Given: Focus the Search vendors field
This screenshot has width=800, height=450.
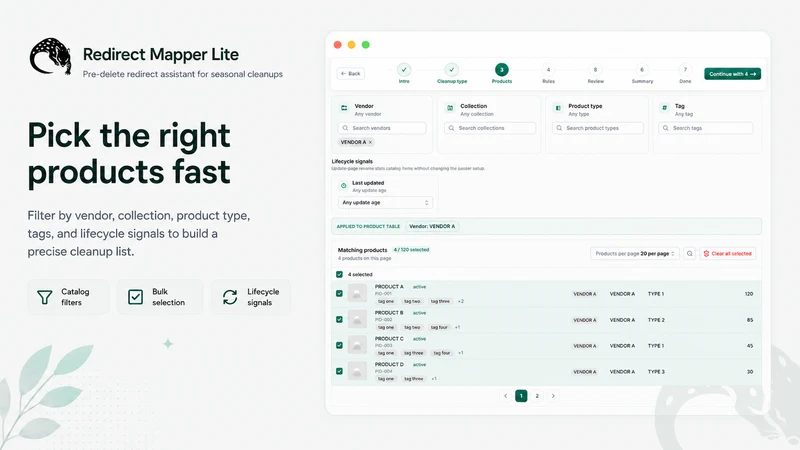Looking at the screenshot, I should point(382,128).
